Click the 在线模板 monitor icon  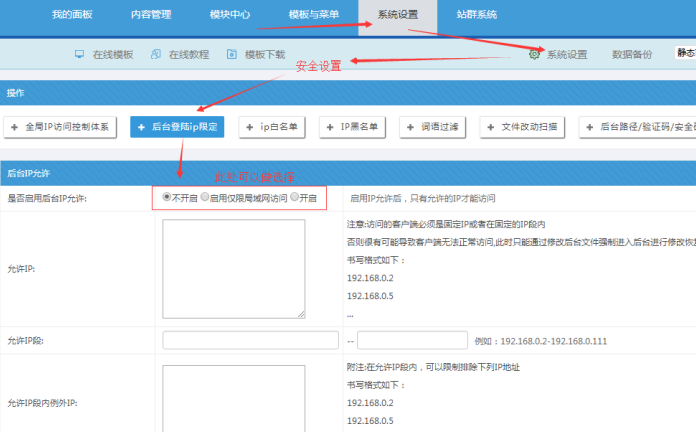click(80, 53)
